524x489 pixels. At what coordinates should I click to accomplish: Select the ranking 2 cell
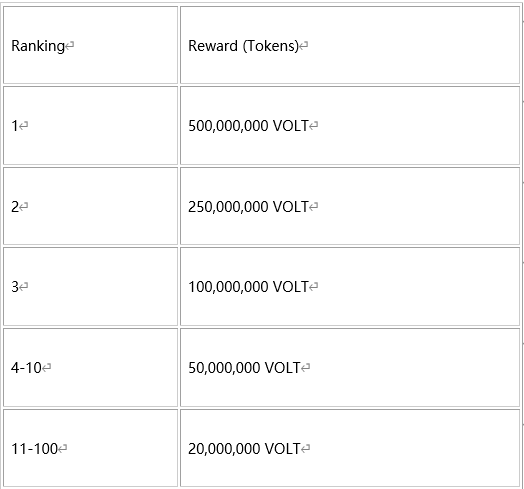coord(91,206)
